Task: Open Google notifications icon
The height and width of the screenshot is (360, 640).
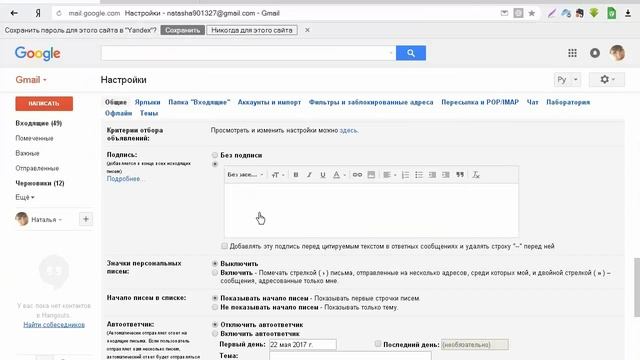Action: point(595,53)
